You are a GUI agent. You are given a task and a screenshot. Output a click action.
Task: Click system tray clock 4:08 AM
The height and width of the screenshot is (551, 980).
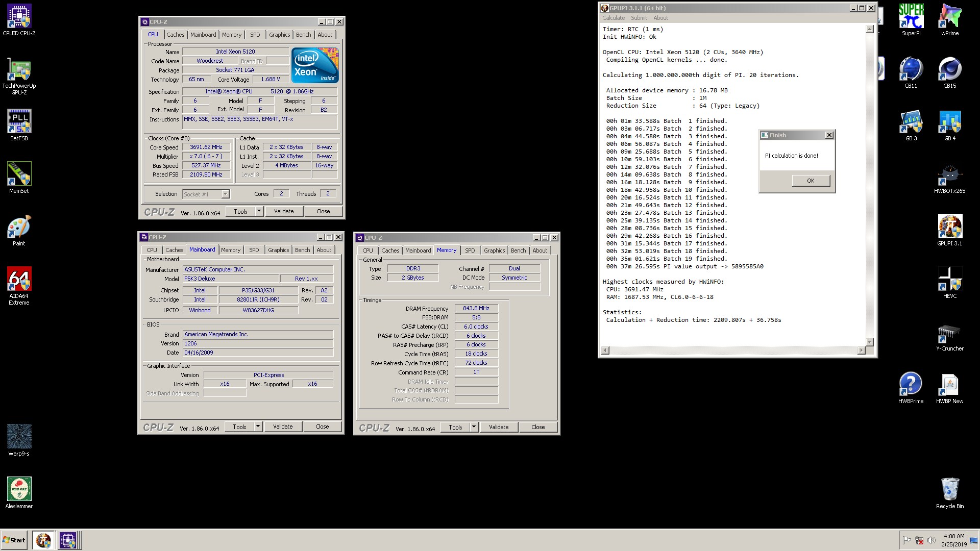(953, 536)
